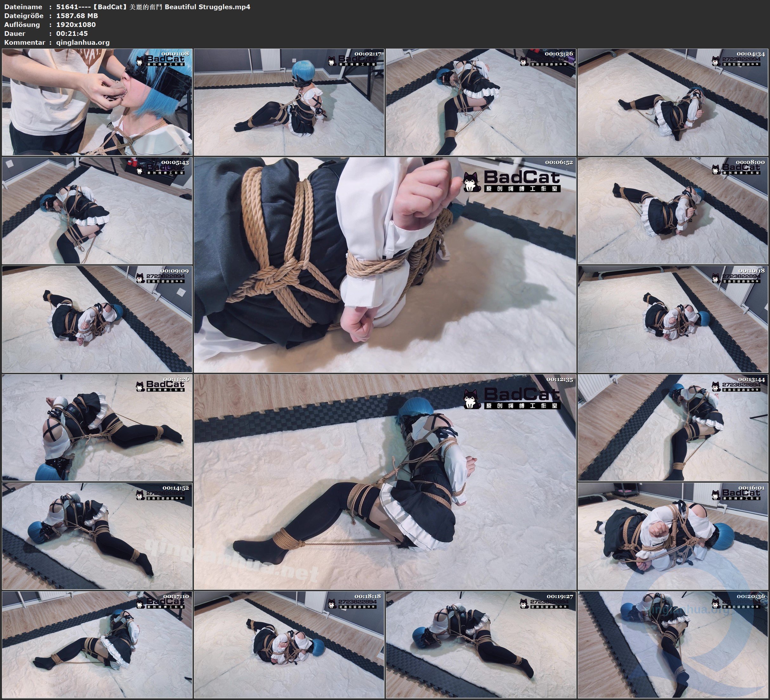This screenshot has height=700, width=770.
Task: View the large 00:12:35 frame
Action: (x=385, y=482)
